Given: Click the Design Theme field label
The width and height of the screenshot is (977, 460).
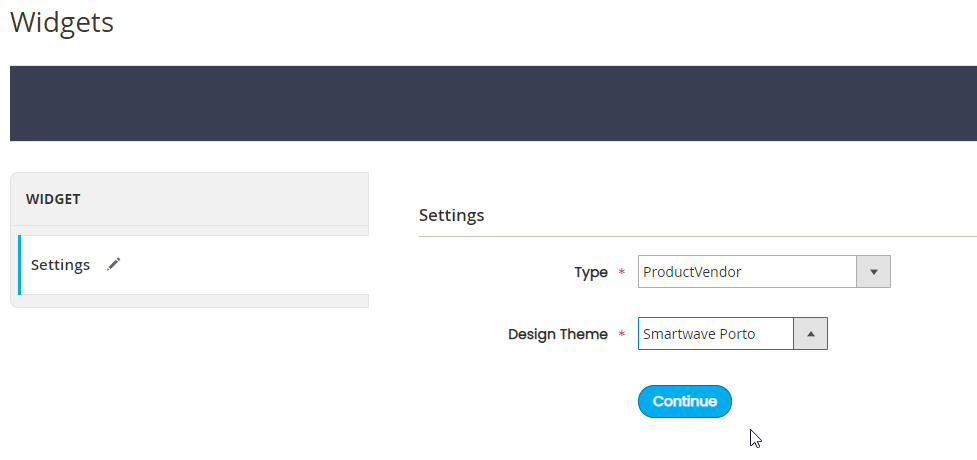Looking at the screenshot, I should click(x=558, y=334).
